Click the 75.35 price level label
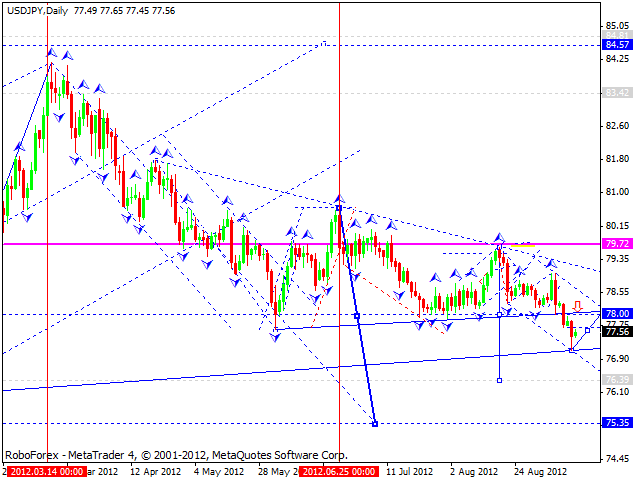The image size is (640, 480). (x=618, y=422)
